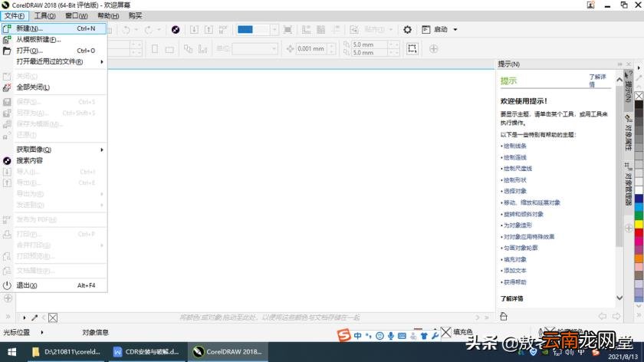The image size is (644, 362).
Task: Open the 工具 menu
Action: (44, 15)
